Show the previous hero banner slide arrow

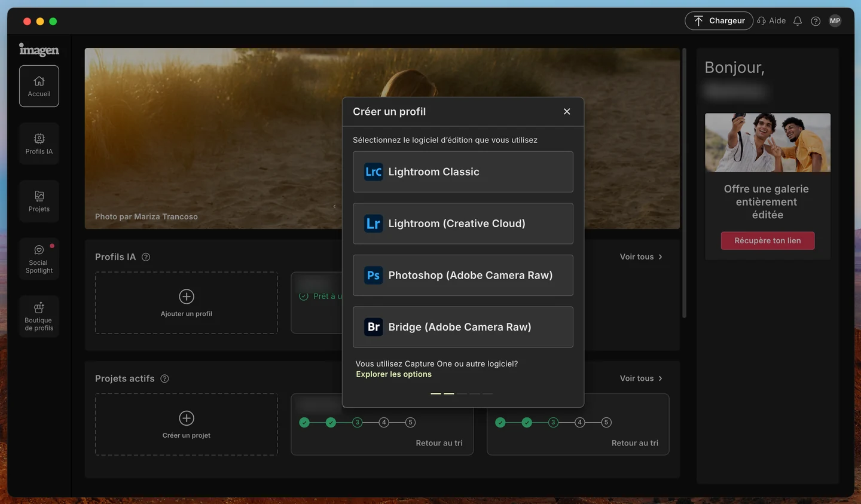334,206
